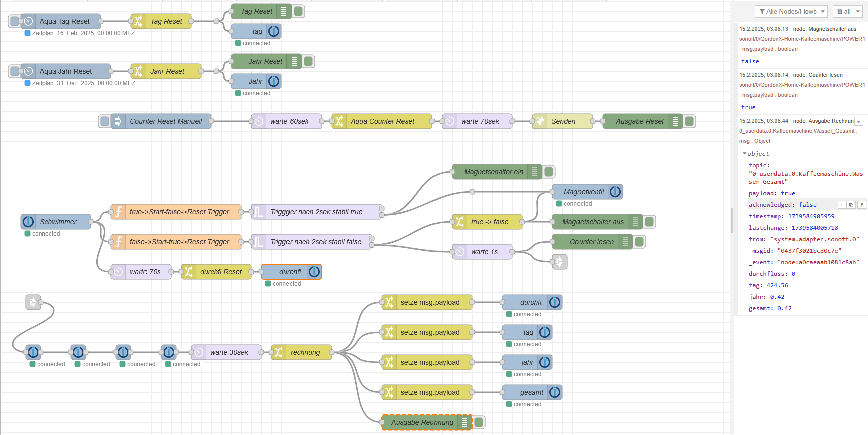Viewport: 868px width, 435px height.
Task: Open the clear all messages dropdown arrow
Action: pos(858,11)
